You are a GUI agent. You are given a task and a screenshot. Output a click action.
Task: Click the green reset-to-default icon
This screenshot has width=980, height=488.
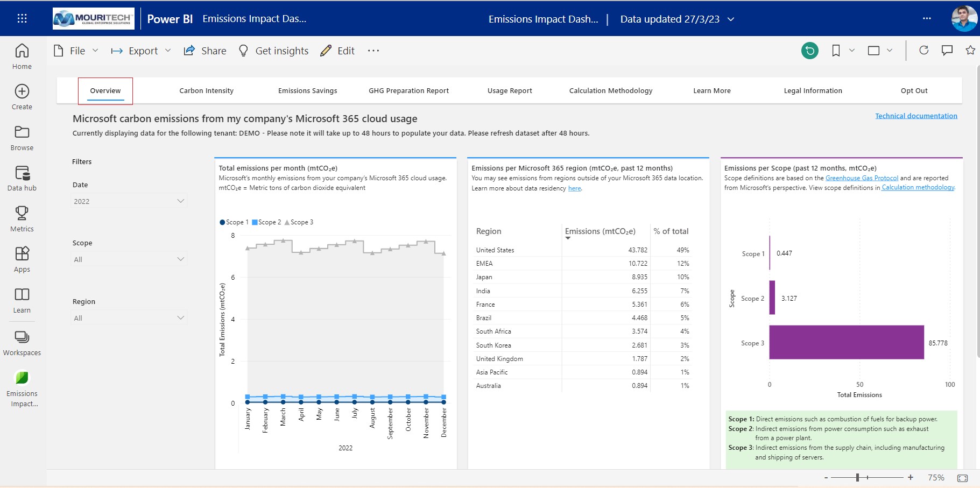[809, 51]
